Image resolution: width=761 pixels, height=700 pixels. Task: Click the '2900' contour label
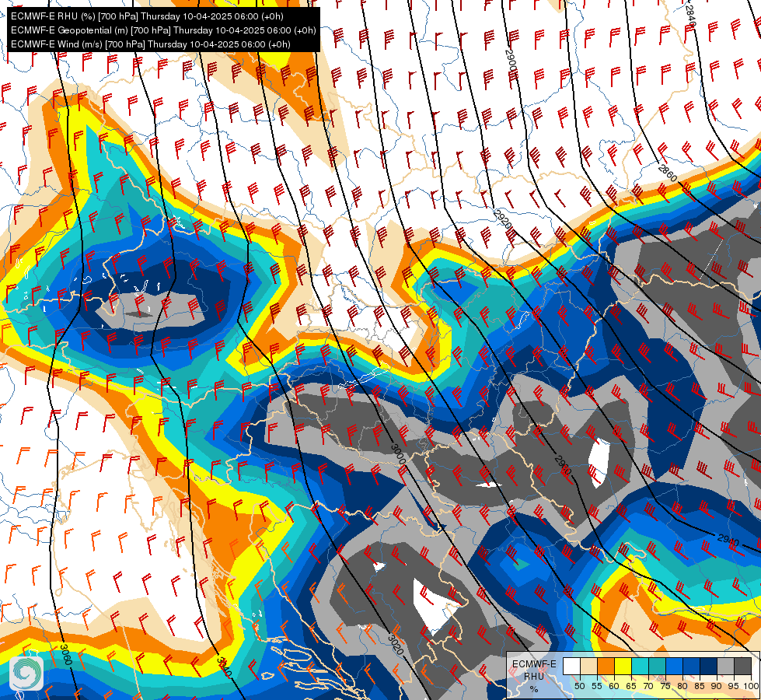[511, 61]
